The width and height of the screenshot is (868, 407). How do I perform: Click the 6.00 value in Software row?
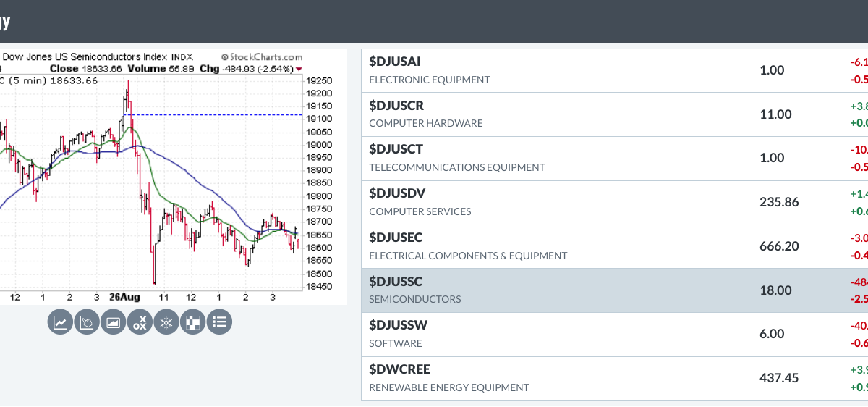(773, 335)
